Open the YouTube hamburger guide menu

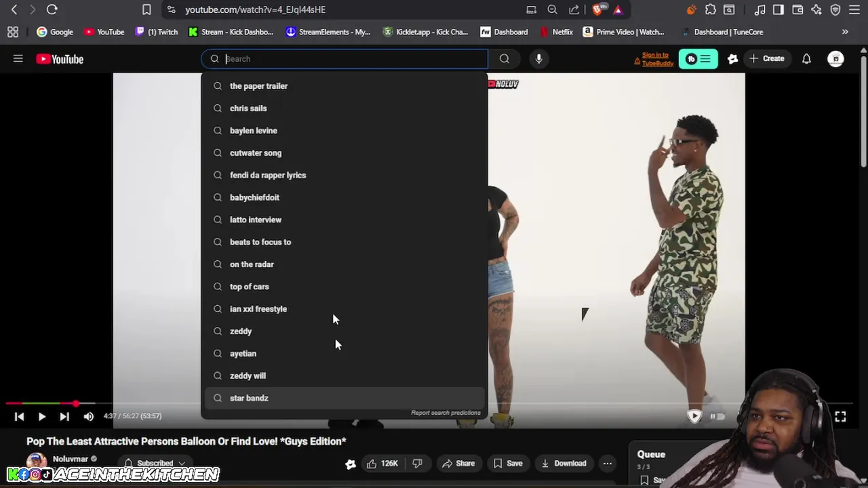(18, 59)
